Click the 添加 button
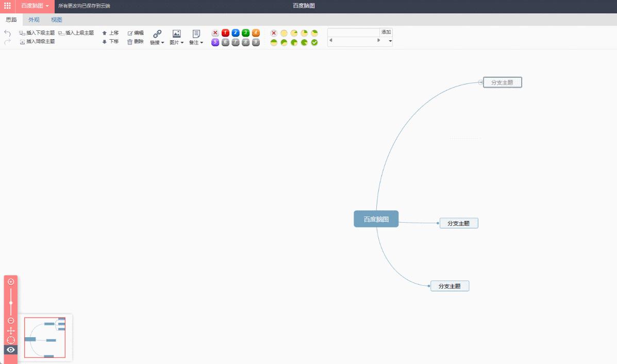 (x=386, y=32)
